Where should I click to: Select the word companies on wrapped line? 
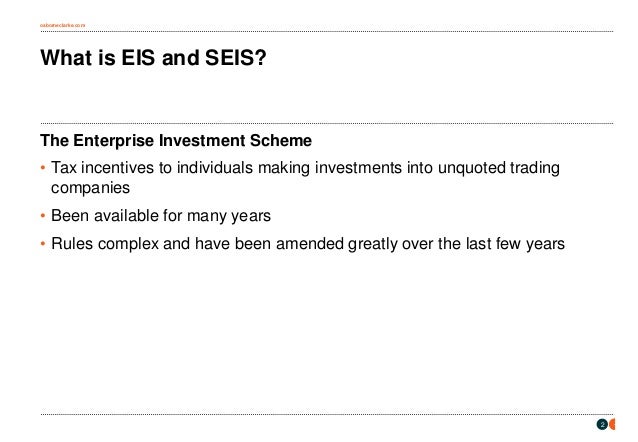90,188
